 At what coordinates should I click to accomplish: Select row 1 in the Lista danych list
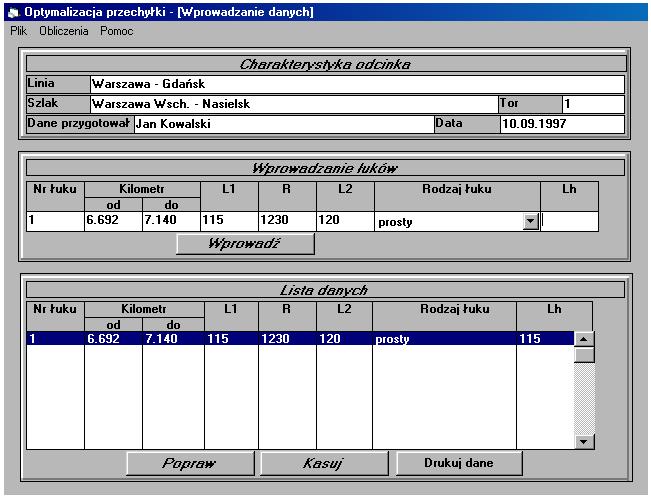click(300, 339)
